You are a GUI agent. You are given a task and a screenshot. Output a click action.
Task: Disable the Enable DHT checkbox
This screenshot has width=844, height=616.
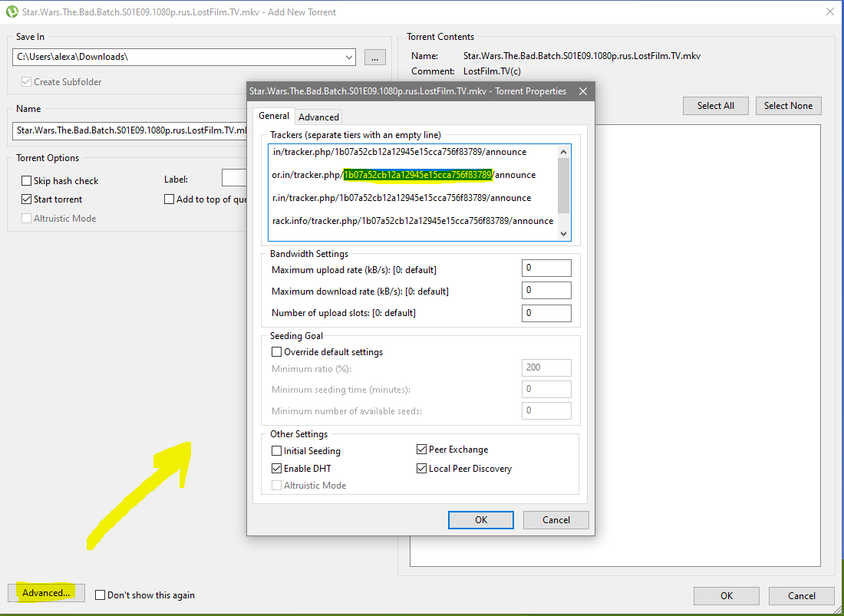(x=277, y=469)
